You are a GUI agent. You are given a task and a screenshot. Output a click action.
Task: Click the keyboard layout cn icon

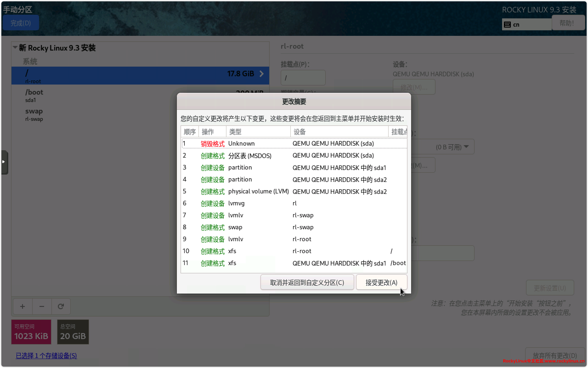[507, 25]
